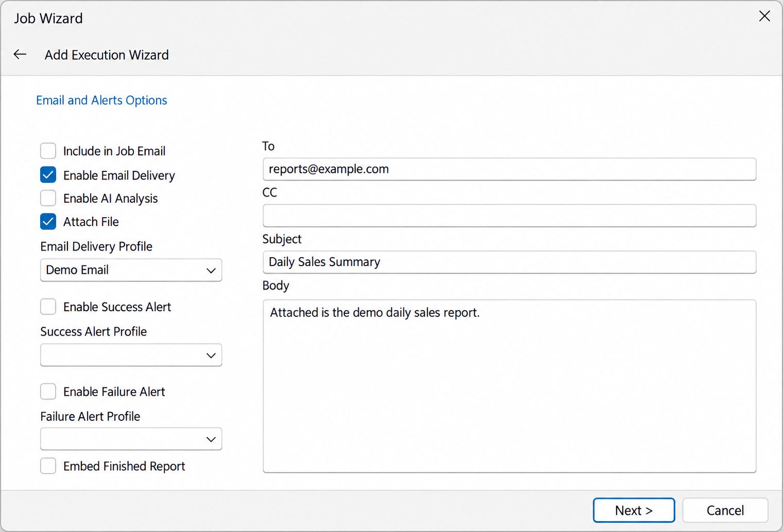Image resolution: width=783 pixels, height=532 pixels.
Task: Cancel the wizard
Action: tap(725, 510)
